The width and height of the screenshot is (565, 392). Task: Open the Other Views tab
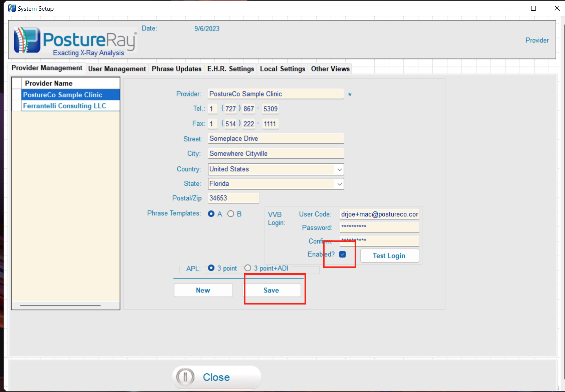[330, 69]
